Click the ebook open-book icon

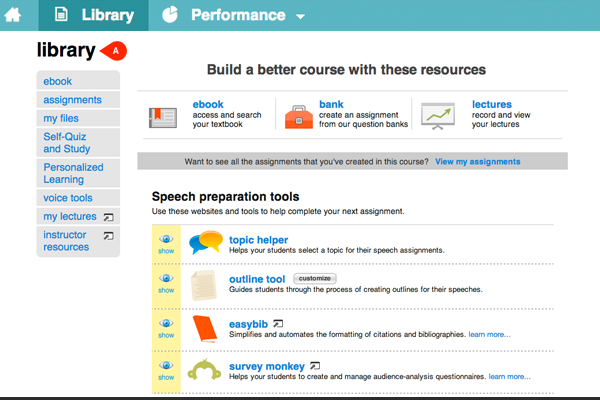(x=164, y=117)
